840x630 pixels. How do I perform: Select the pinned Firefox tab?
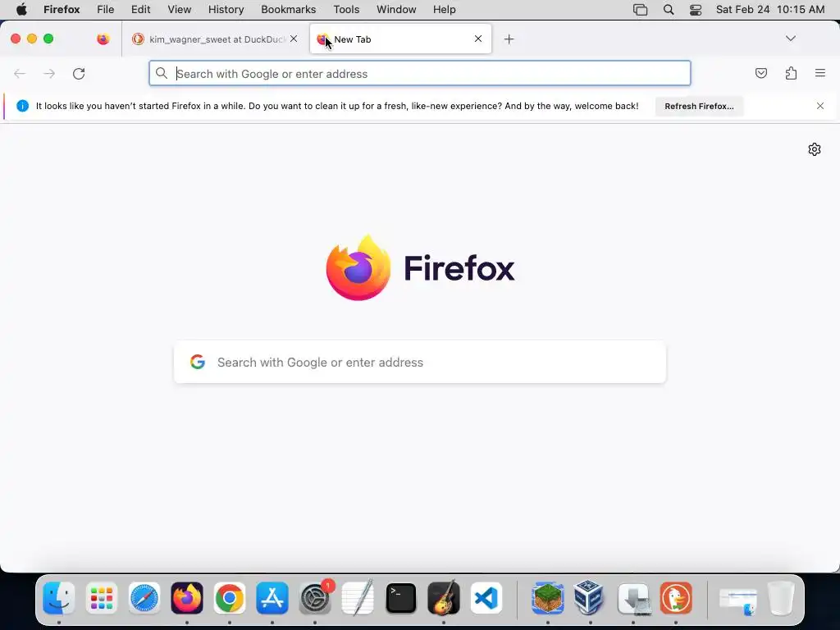point(103,39)
